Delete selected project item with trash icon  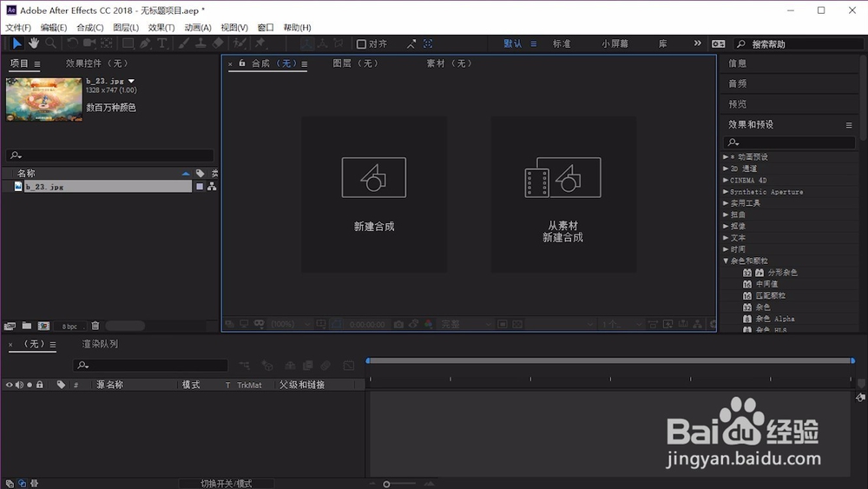tap(95, 327)
